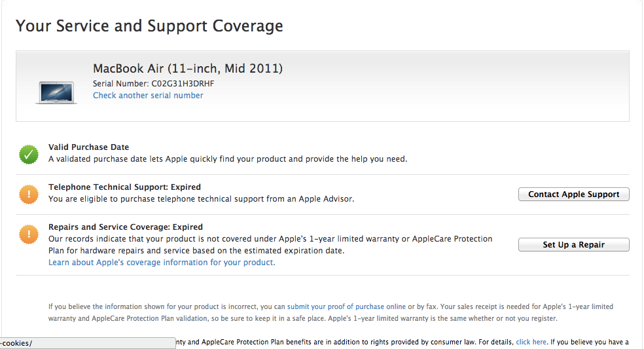
Task: Click the Repairs and Service Coverage: Expired heading
Action: (126, 227)
